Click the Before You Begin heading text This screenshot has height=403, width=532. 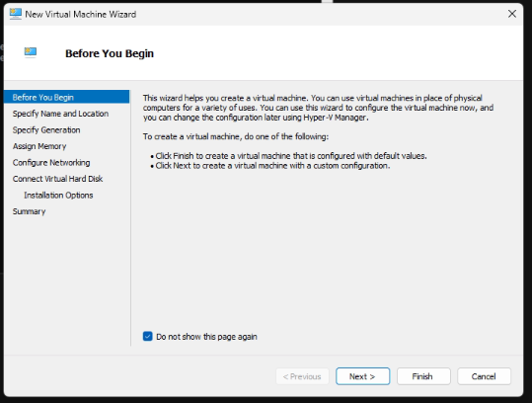(110, 53)
